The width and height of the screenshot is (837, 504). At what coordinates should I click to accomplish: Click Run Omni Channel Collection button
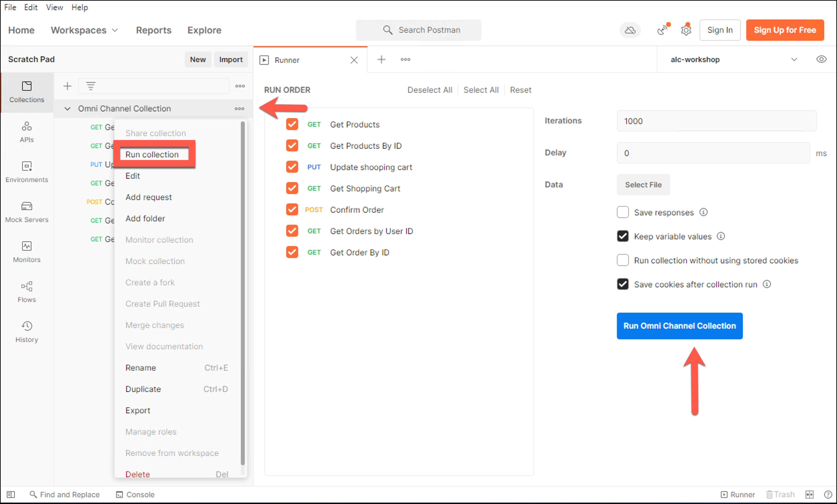[x=679, y=326]
